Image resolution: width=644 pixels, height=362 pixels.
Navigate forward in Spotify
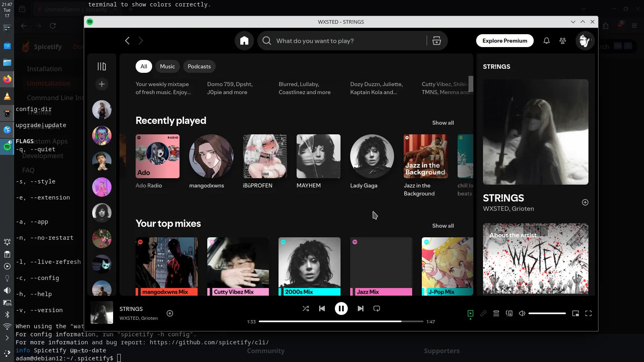click(x=141, y=41)
